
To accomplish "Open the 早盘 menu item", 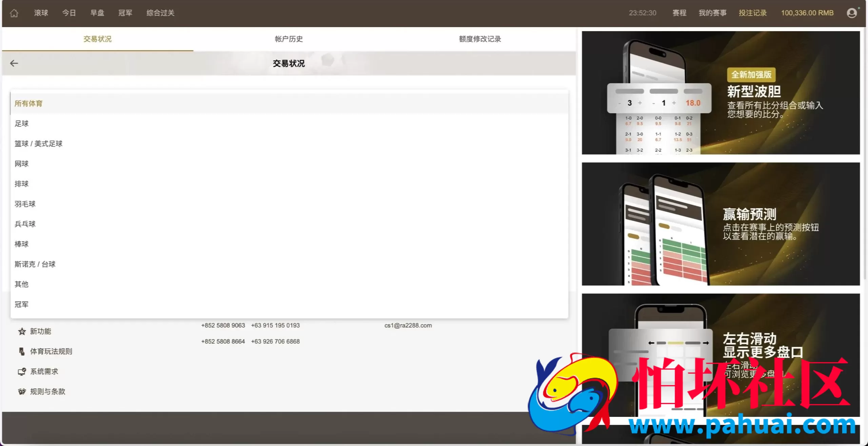I will pos(97,13).
